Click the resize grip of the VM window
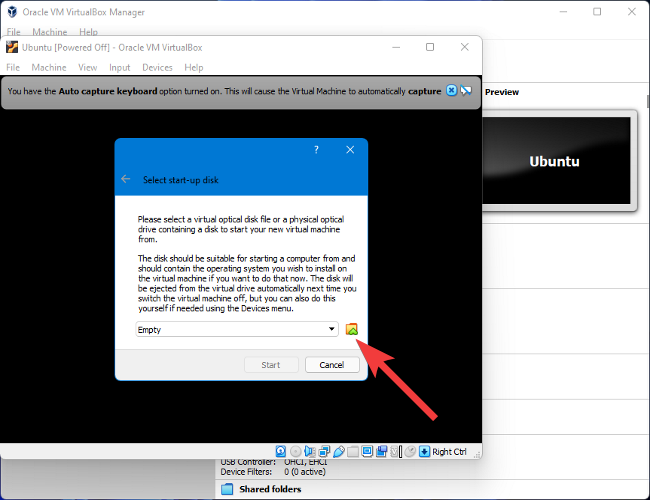Viewport: 650px width, 500px height. click(477, 454)
